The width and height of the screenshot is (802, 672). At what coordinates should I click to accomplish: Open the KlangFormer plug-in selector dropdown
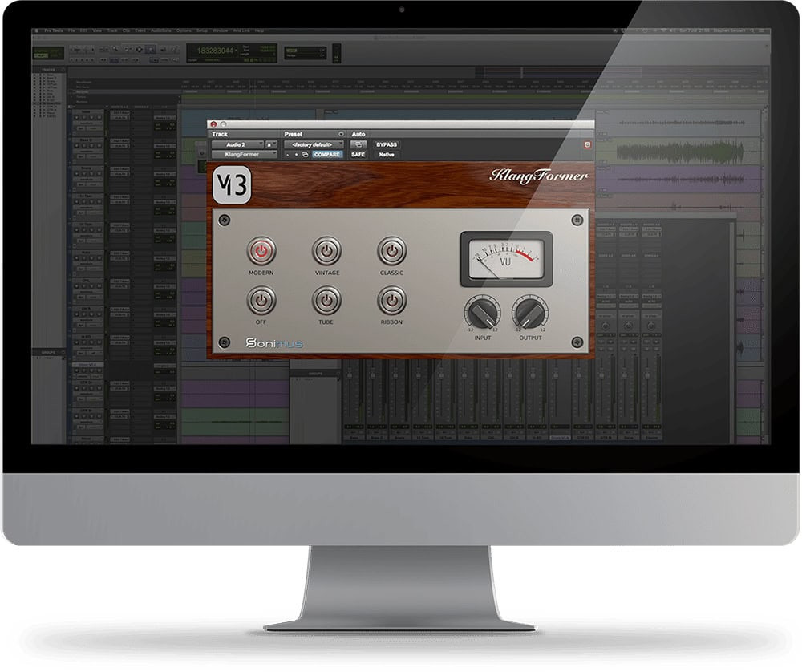245,155
